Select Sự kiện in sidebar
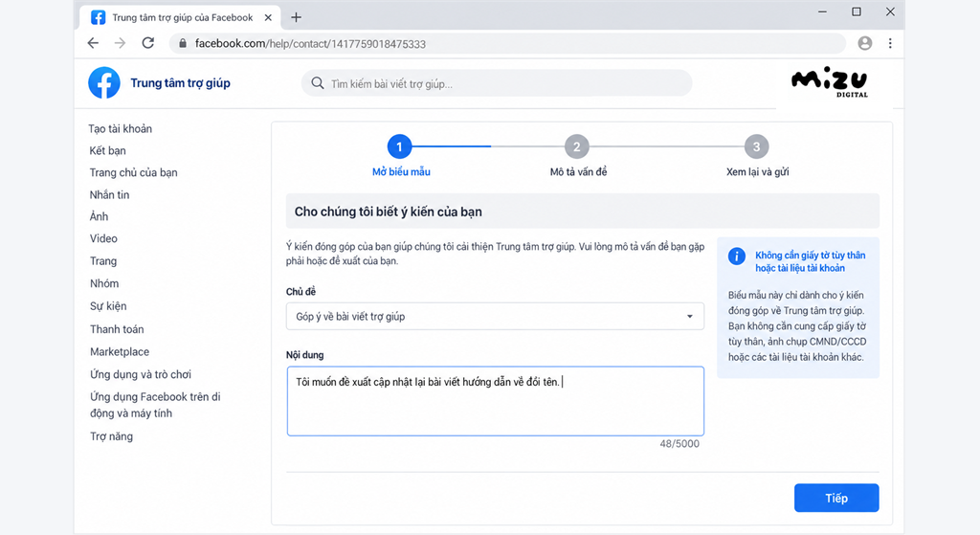 [x=108, y=306]
